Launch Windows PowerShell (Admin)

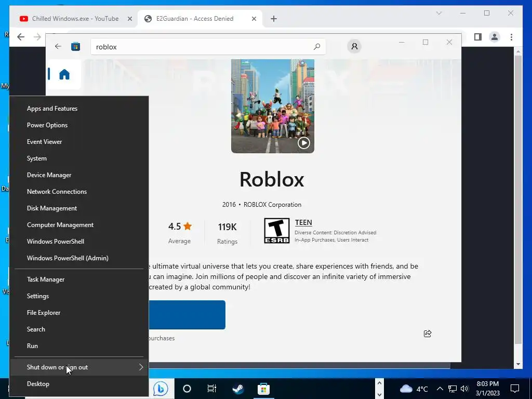coord(79,258)
